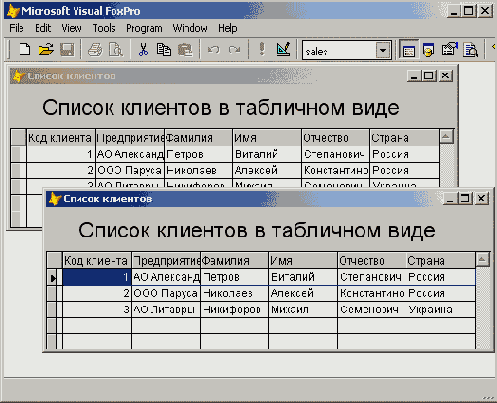This screenshot has height=403, width=497.
Task: Click the Print toolbar icon
Action: pos(95,50)
